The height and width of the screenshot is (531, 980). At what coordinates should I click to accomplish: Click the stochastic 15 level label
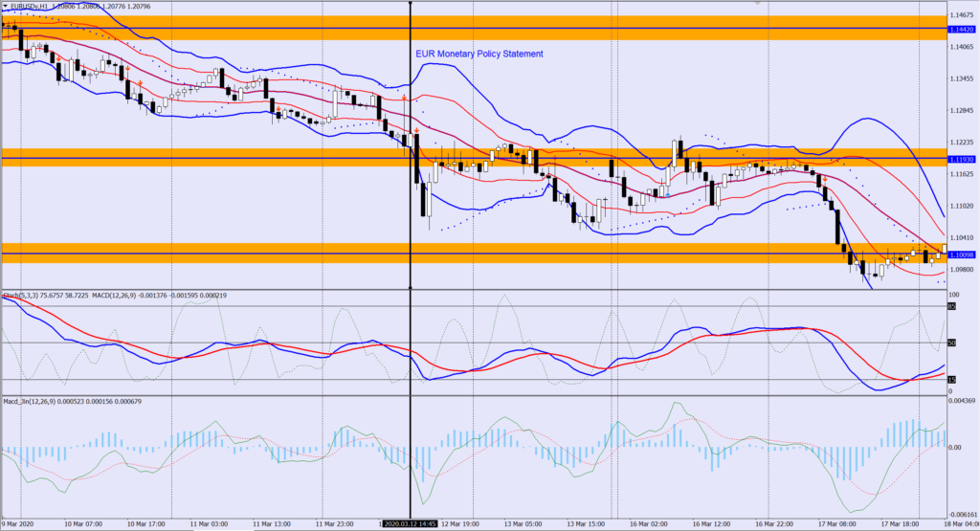click(x=952, y=380)
